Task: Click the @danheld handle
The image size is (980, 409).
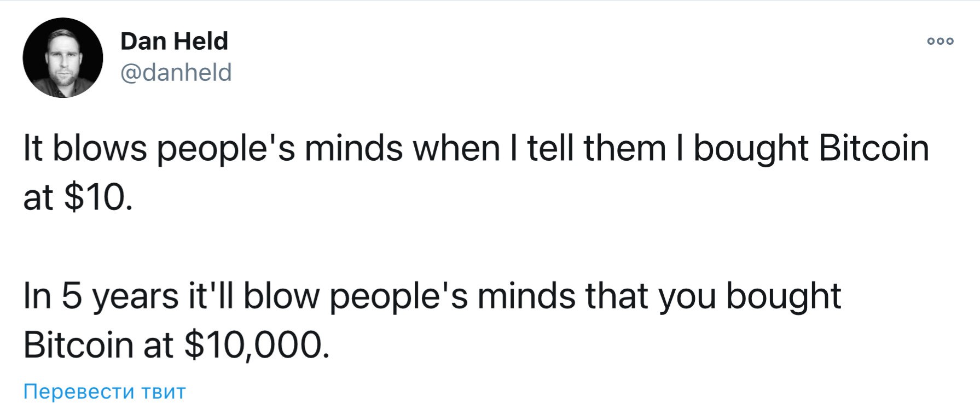Action: [176, 72]
